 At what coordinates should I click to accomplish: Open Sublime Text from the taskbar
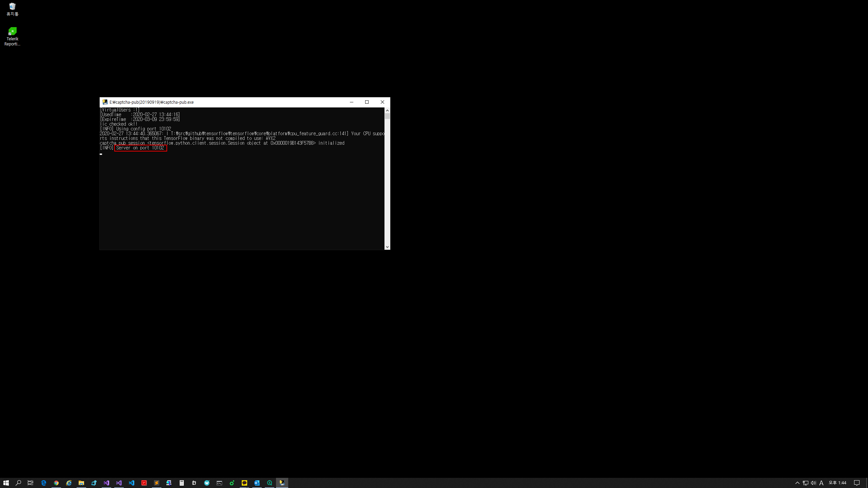click(157, 483)
